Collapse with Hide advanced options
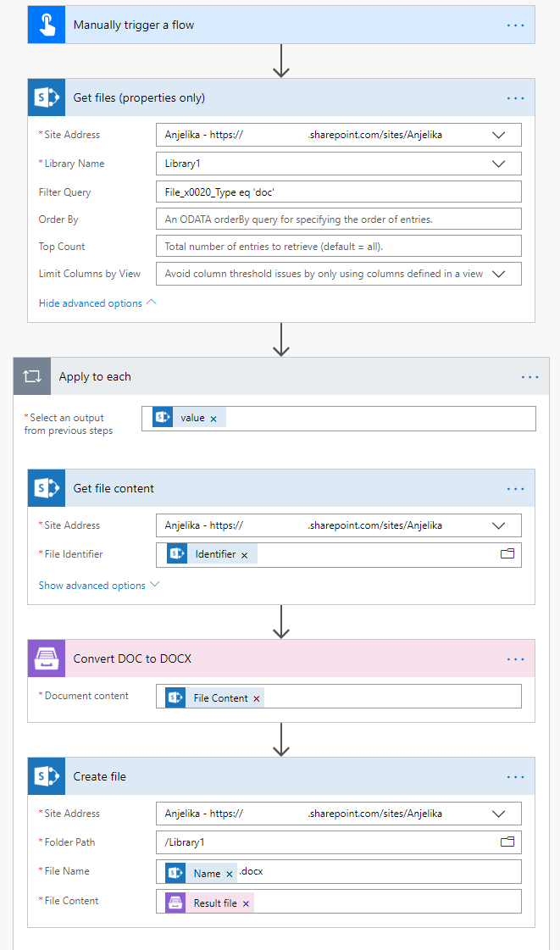 pyautogui.click(x=97, y=303)
